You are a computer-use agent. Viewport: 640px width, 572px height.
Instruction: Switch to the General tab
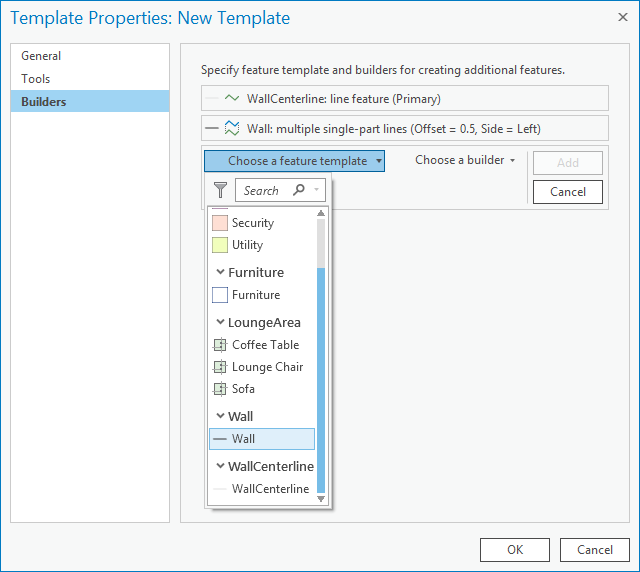click(41, 56)
